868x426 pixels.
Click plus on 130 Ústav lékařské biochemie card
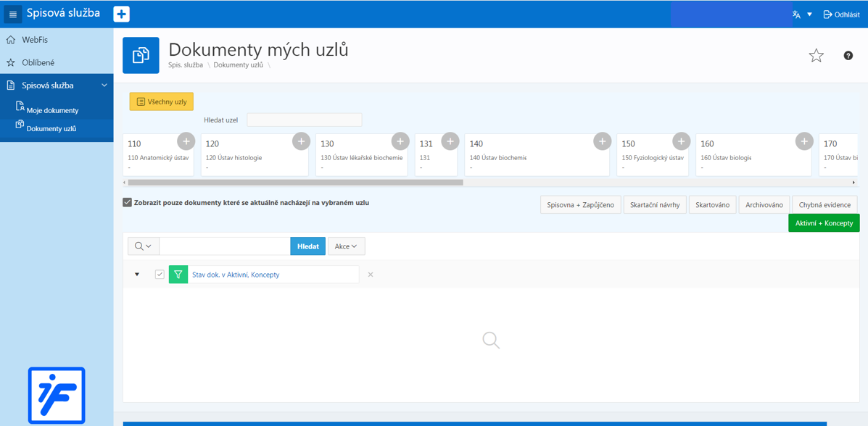400,141
